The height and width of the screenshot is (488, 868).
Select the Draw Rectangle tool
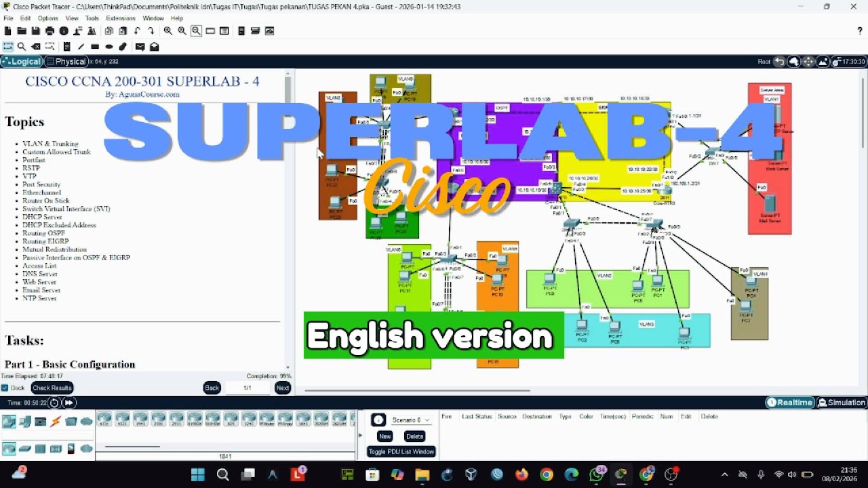pyautogui.click(x=95, y=47)
